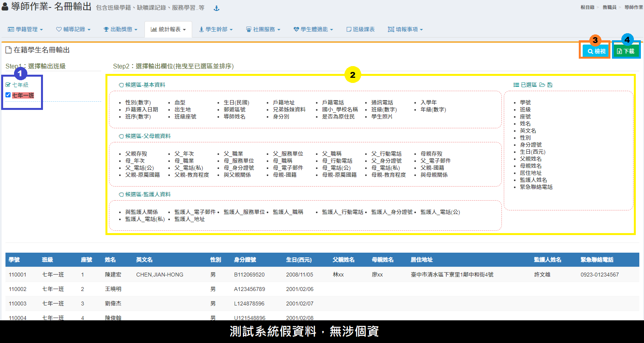Click the list icon before 已選區
Viewport: 644px width, 343px height.
tap(516, 85)
